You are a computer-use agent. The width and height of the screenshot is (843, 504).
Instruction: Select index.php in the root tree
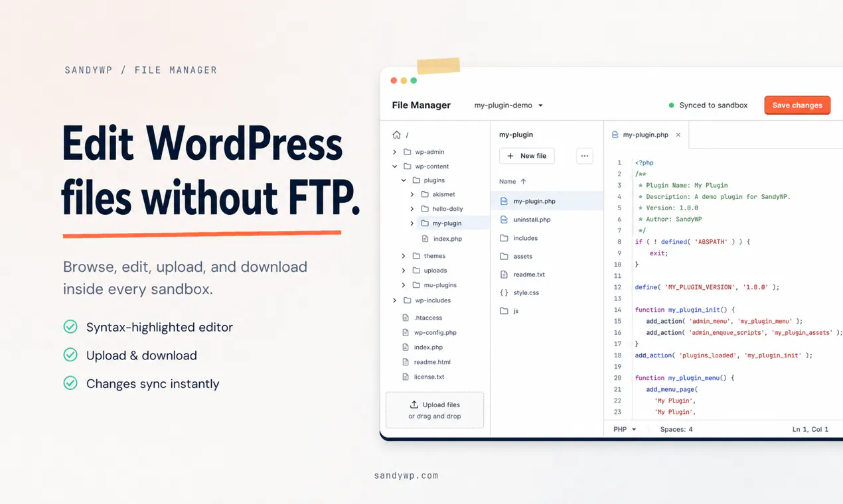(x=428, y=347)
